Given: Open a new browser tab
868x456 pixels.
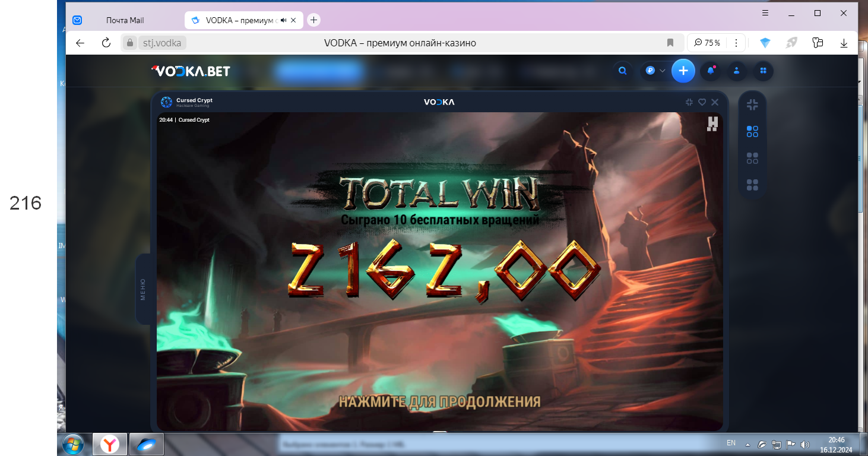Looking at the screenshot, I should coord(314,20).
